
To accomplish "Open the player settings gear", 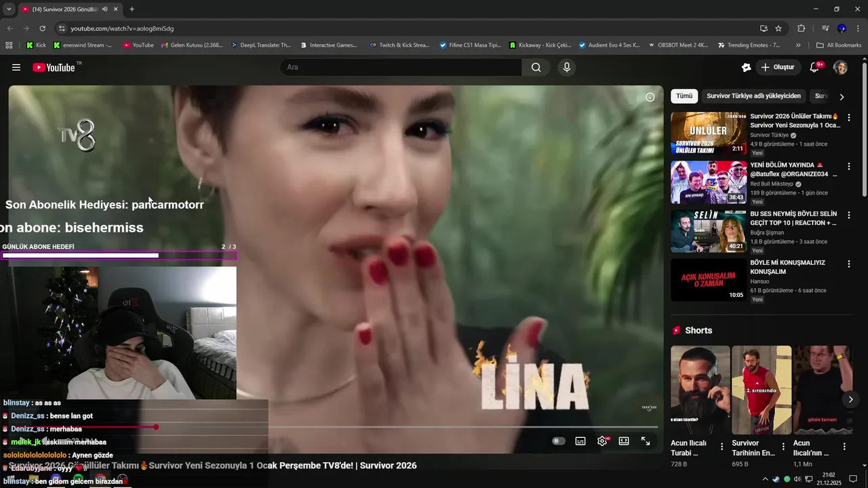I will [602, 441].
